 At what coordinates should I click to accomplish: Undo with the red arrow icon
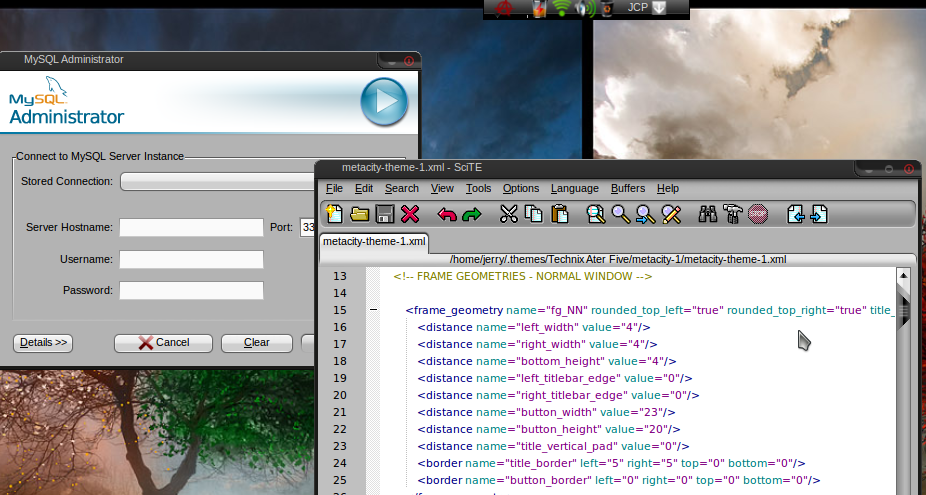tap(446, 214)
